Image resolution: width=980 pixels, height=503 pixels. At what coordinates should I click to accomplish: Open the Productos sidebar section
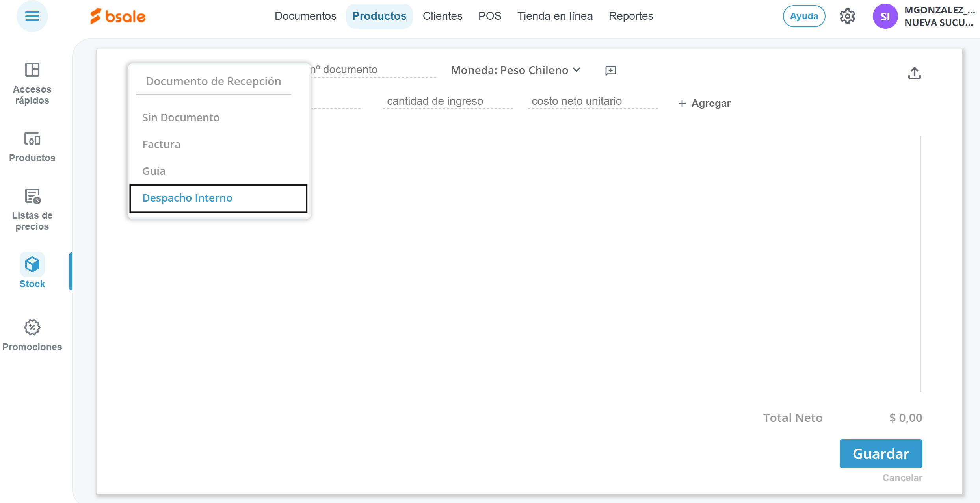tap(32, 147)
